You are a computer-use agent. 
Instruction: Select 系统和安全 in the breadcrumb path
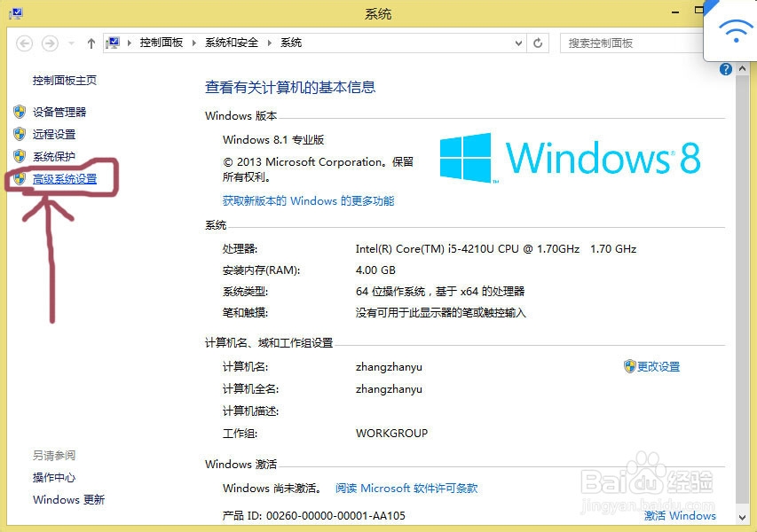pos(232,43)
